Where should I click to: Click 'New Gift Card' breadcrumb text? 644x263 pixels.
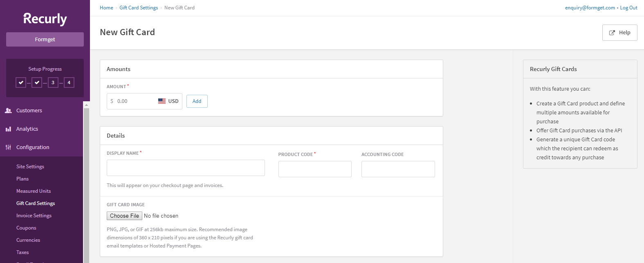tap(180, 8)
